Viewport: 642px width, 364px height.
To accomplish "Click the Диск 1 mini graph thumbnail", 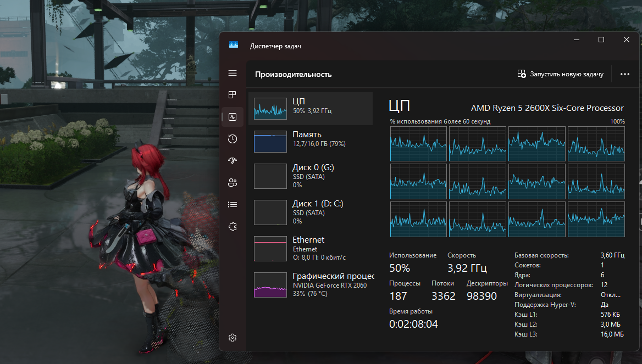I will (270, 212).
